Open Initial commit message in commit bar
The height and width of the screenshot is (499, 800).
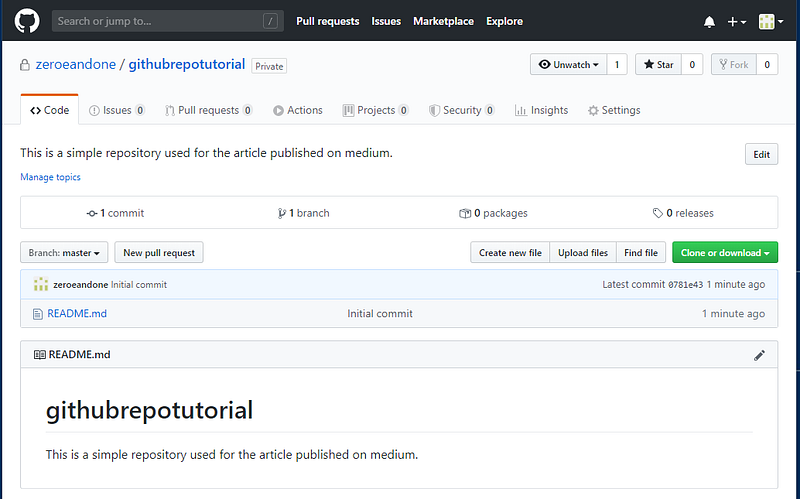[139, 285]
